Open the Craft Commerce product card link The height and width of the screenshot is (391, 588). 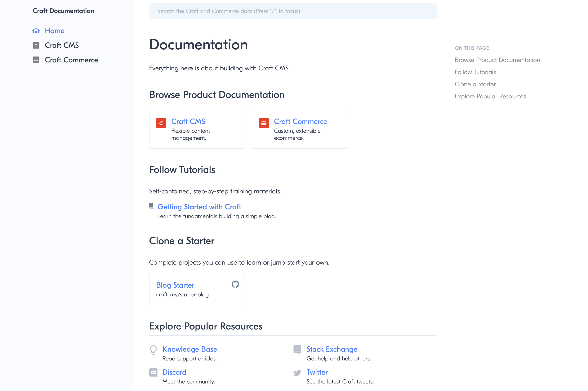[300, 121]
